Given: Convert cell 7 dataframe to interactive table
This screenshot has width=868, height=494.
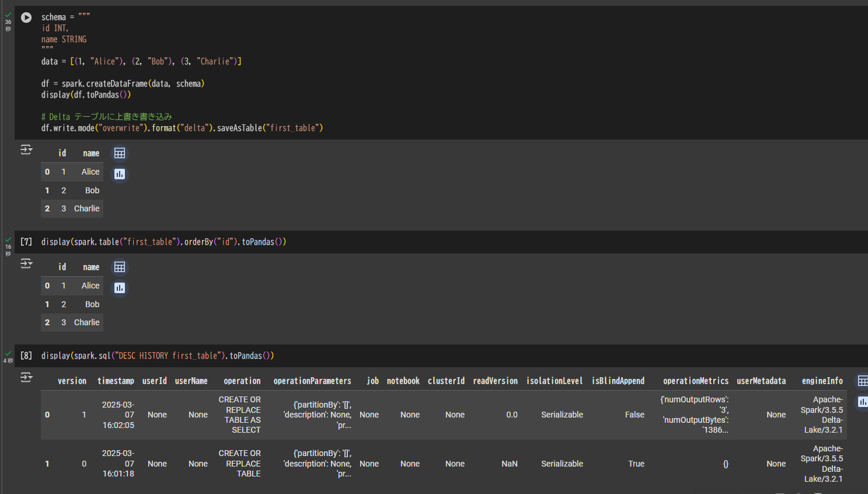Looking at the screenshot, I should tap(120, 267).
